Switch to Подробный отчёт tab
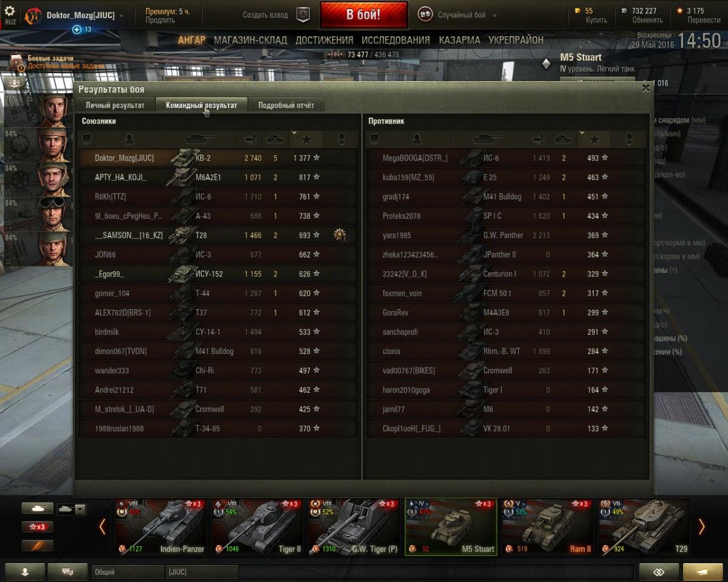Viewport: 728px width, 582px height. click(x=286, y=105)
